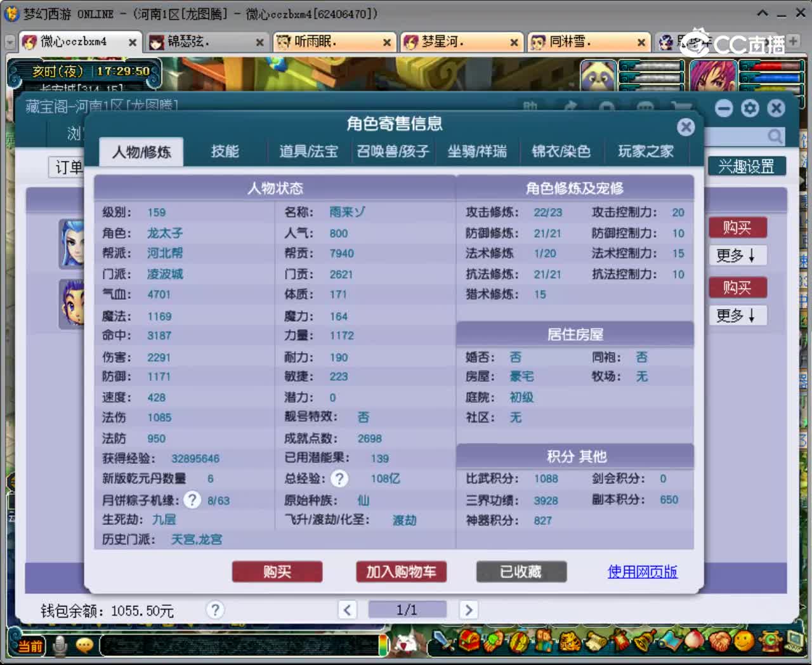Click the handshake friends icon

point(719,642)
